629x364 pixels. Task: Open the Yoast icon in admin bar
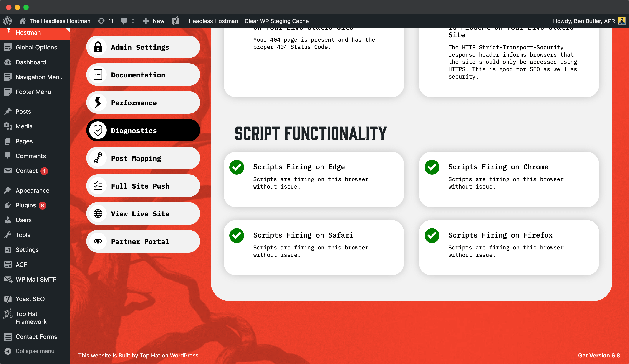[175, 21]
